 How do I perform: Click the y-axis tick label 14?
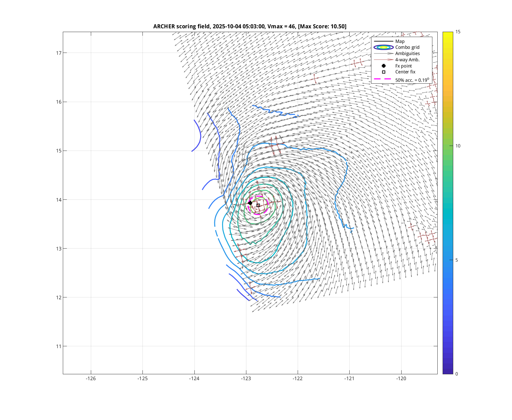59,200
